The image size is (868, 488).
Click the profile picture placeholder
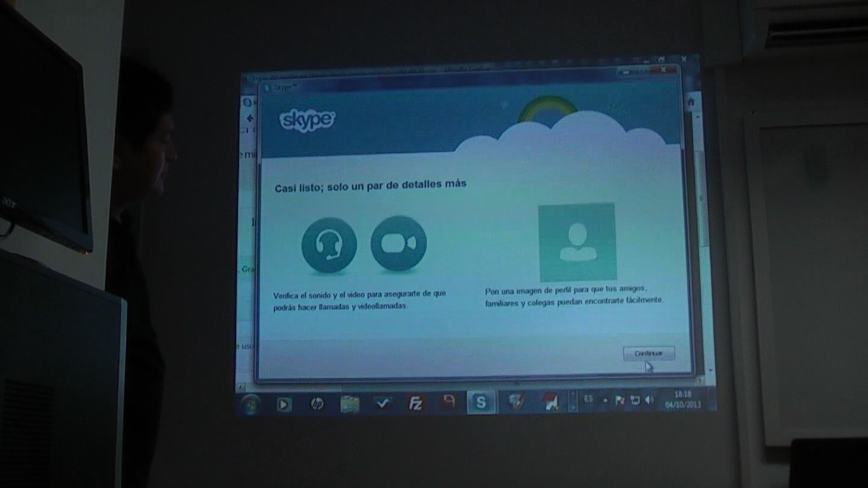click(577, 242)
